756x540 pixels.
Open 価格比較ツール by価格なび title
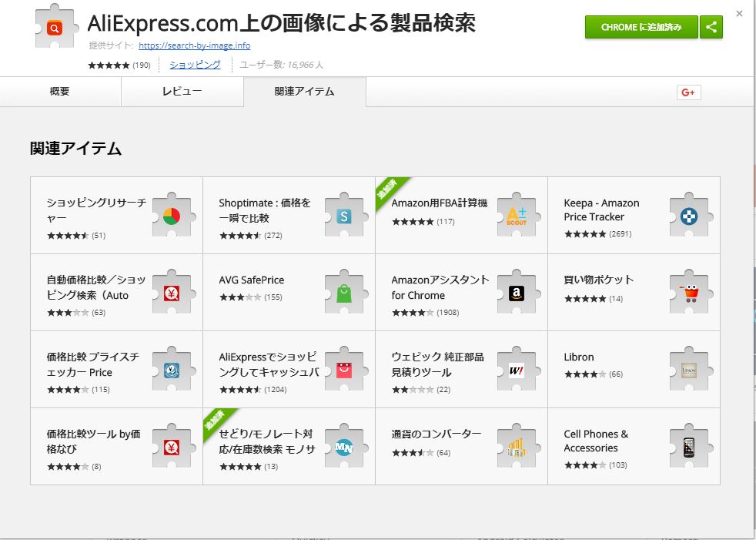click(x=93, y=441)
